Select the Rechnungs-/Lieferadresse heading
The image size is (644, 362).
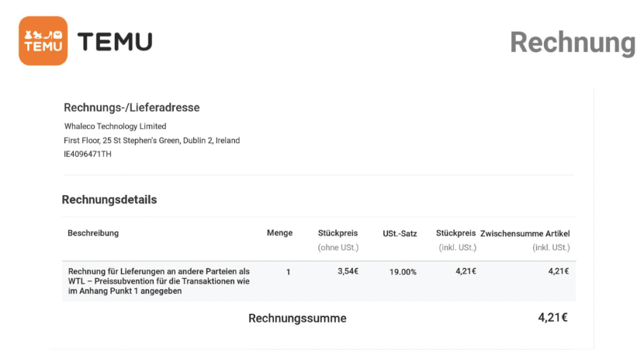point(131,107)
